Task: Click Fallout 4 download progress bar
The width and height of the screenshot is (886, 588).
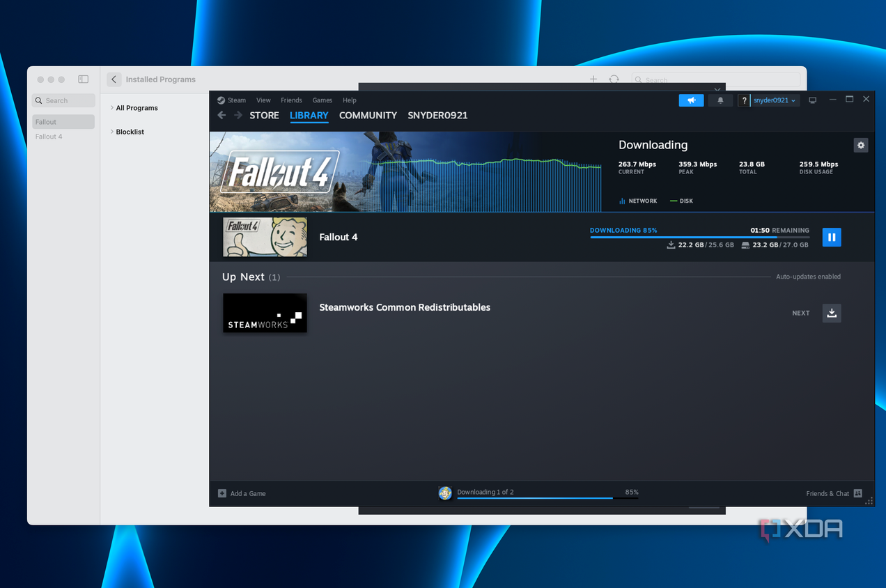Action: click(x=699, y=238)
